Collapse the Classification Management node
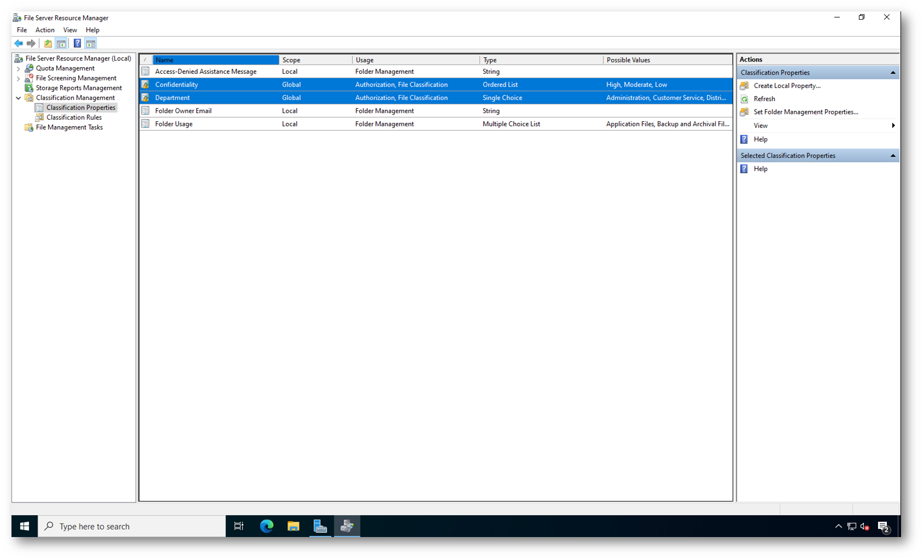The image size is (924, 560). pos(19,98)
